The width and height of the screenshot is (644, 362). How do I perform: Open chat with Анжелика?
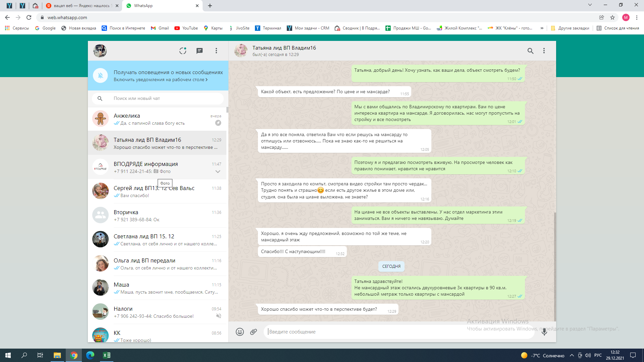[158, 119]
